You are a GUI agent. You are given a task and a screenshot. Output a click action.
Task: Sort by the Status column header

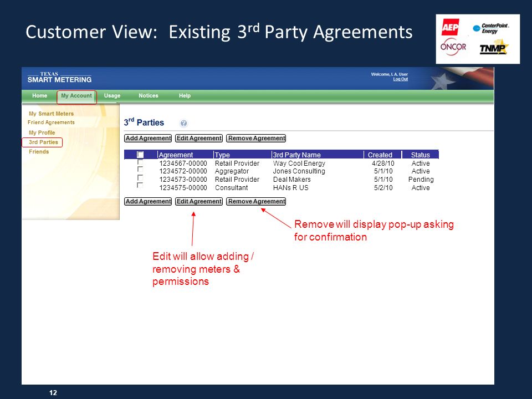coord(421,155)
